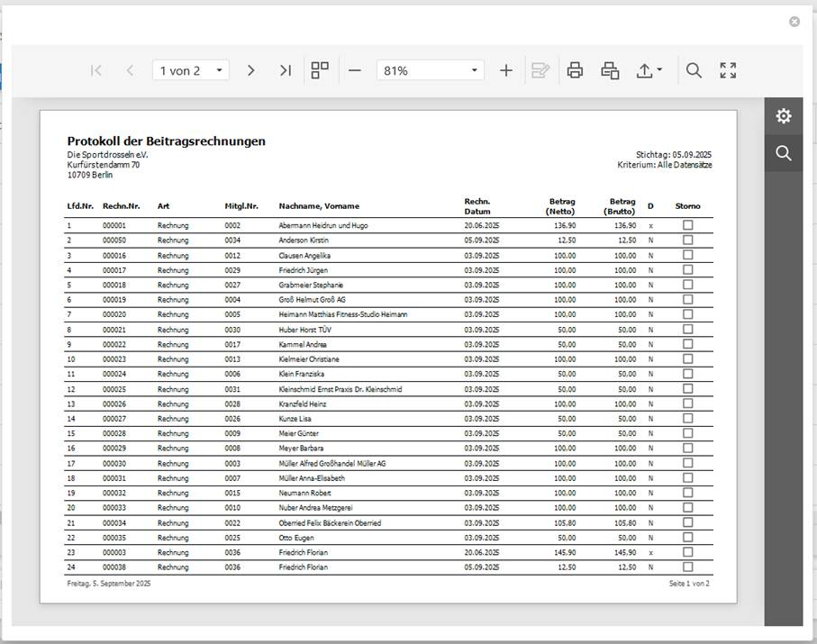Mark Storno for Oberried Felix Bäckerei Oberried
The width and height of the screenshot is (817, 644).
pyautogui.click(x=688, y=522)
